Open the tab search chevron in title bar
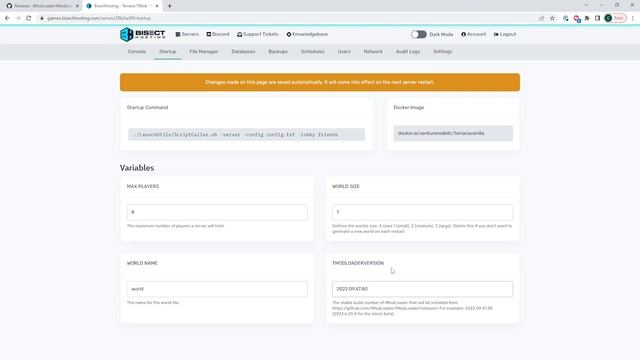 click(587, 5)
